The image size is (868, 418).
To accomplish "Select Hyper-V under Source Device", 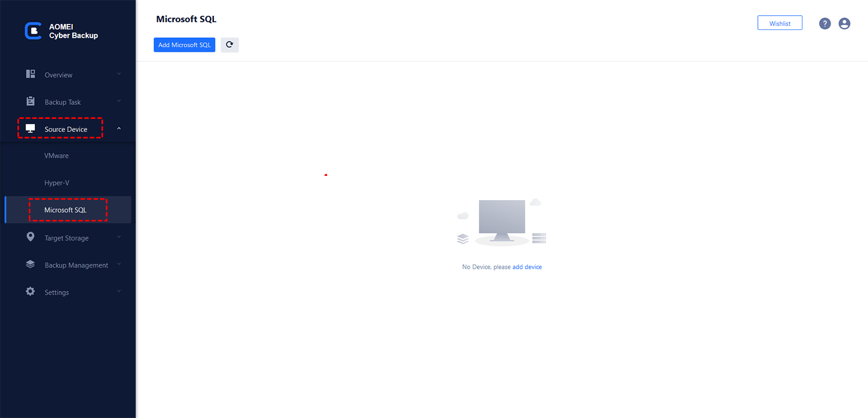I will (x=57, y=183).
